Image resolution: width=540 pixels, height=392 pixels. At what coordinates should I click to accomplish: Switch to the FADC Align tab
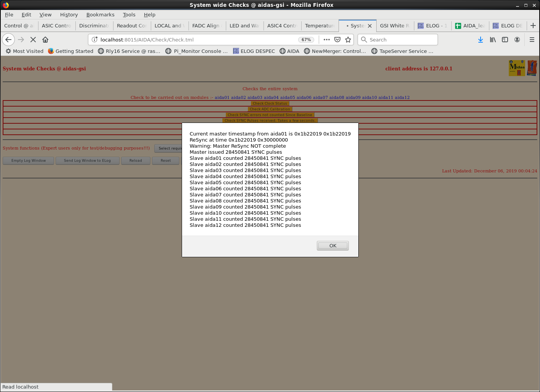(206, 25)
